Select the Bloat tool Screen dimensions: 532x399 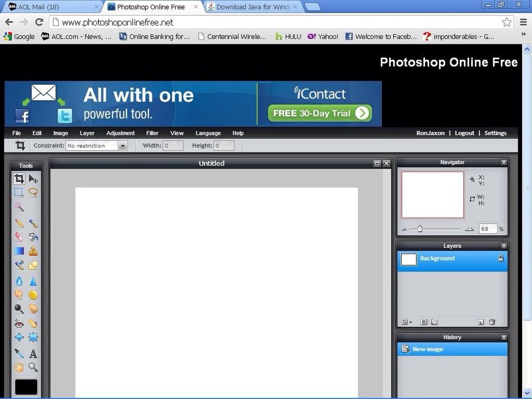point(20,337)
